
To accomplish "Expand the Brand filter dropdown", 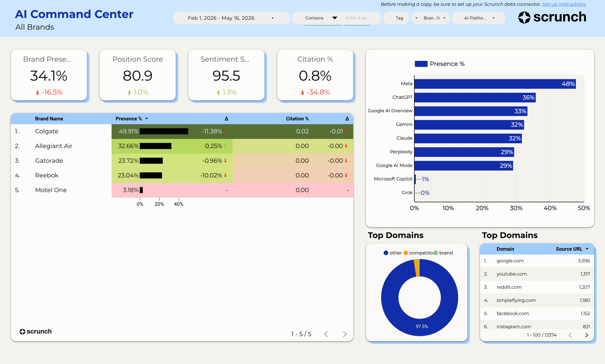I will point(431,18).
